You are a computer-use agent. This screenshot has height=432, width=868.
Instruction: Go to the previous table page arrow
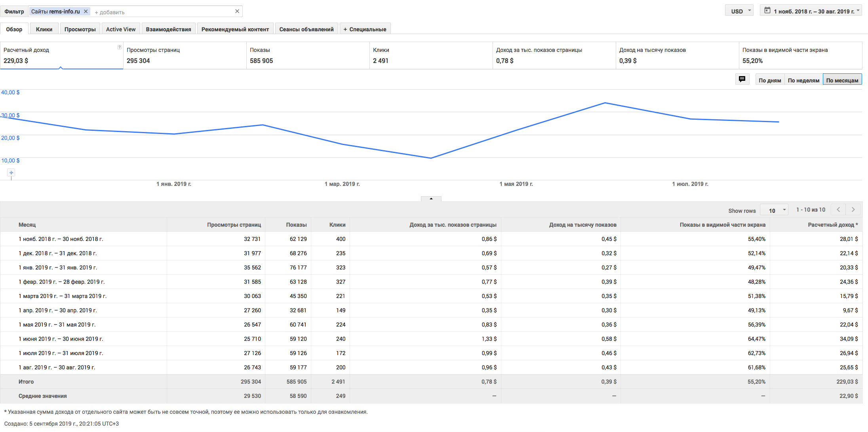click(838, 210)
